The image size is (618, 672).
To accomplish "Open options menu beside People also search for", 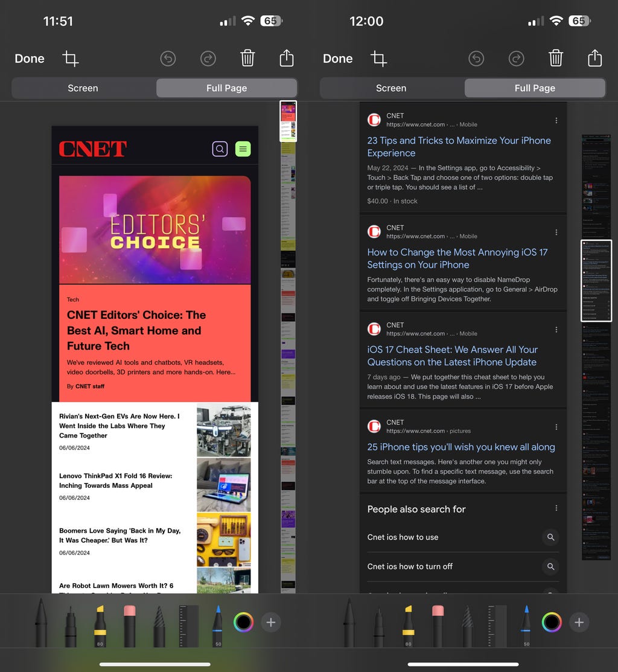I will (x=556, y=508).
